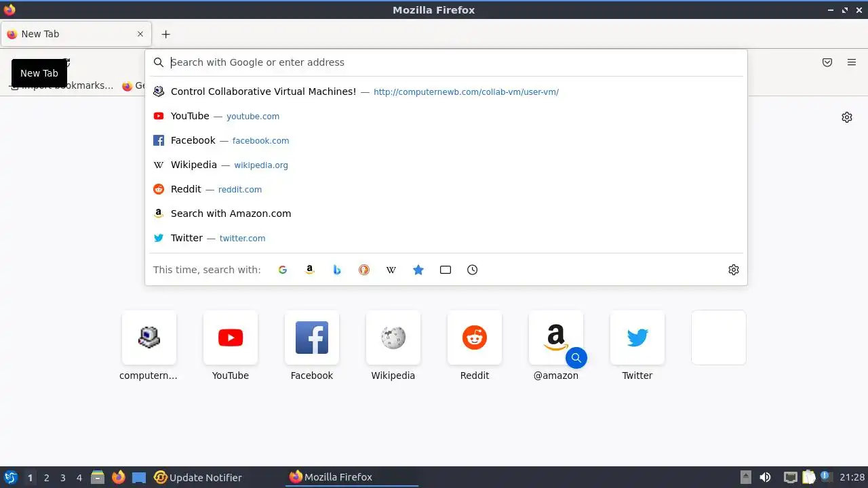Select Reddit suggestion in address dropdown
This screenshot has height=488, width=868.
click(x=446, y=189)
